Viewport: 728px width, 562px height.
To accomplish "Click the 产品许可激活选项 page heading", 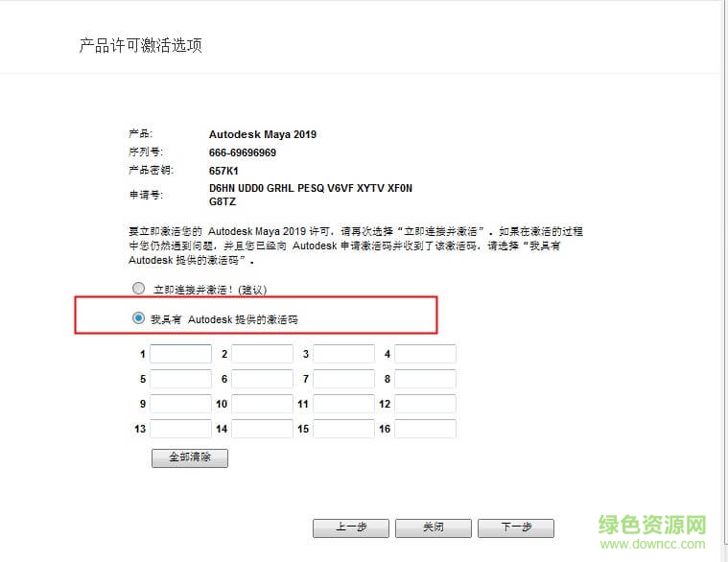I will point(141,45).
